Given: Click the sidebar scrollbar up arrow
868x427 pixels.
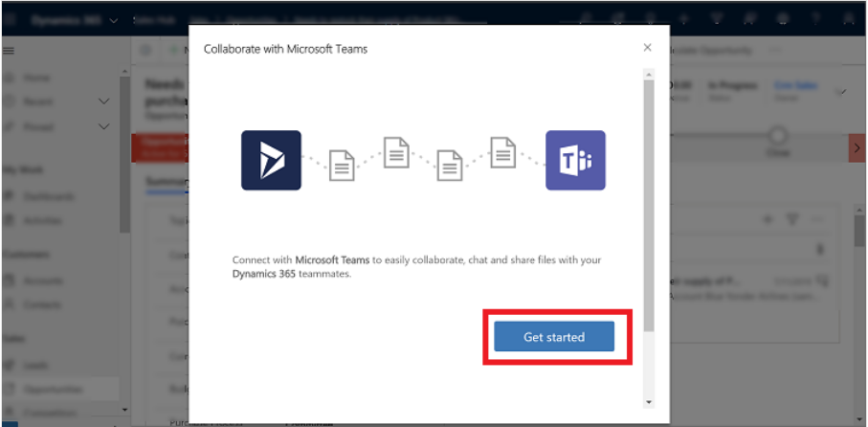Looking at the screenshot, I should click(x=124, y=72).
